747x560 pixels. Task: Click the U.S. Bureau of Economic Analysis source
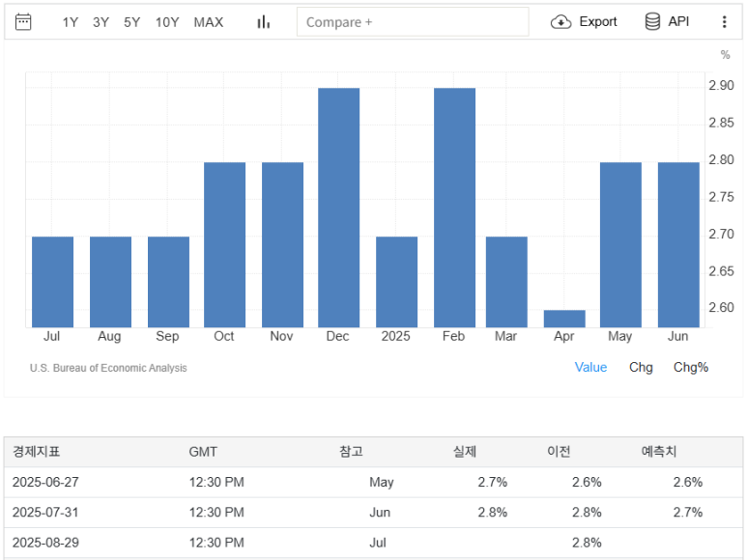pos(108,368)
